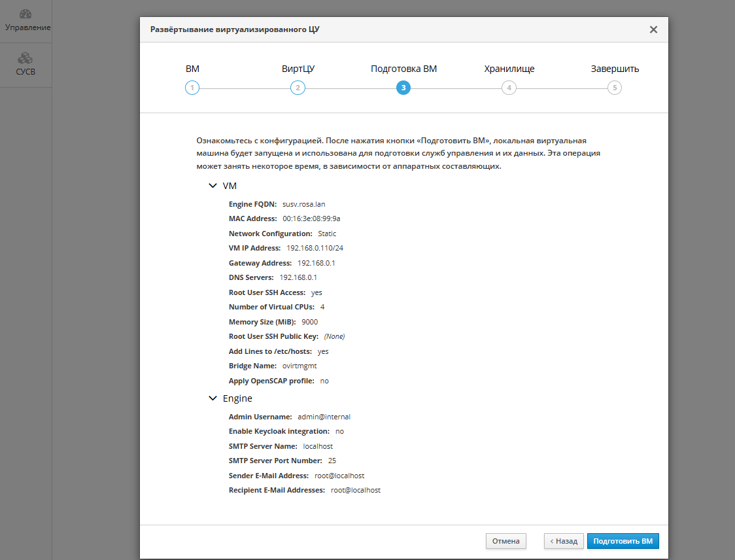Select the Подготовка ВМ step label

pyautogui.click(x=403, y=69)
